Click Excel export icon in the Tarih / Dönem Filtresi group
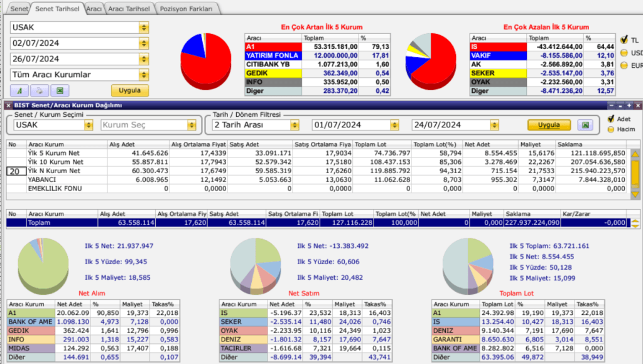The width and height of the screenshot is (643, 364). [x=585, y=125]
